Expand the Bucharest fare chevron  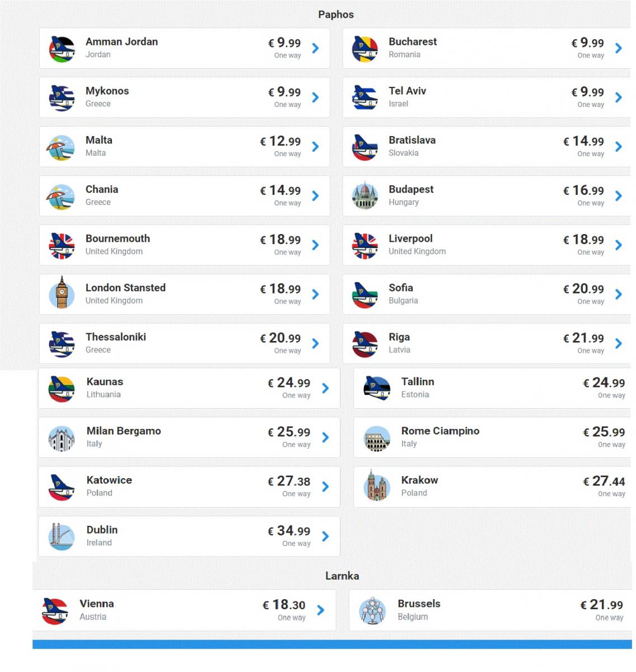coord(619,48)
